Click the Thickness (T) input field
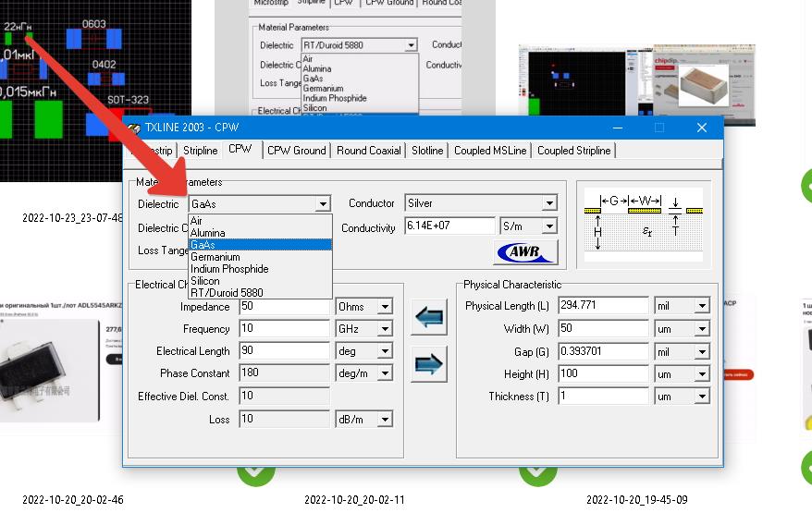The width and height of the screenshot is (812, 525). 603,397
